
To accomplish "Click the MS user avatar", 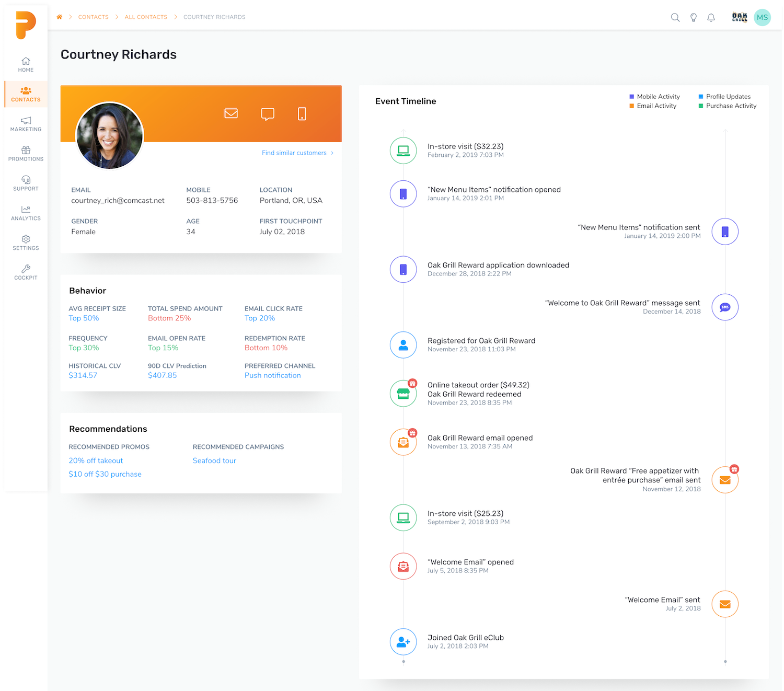I will click(x=763, y=17).
